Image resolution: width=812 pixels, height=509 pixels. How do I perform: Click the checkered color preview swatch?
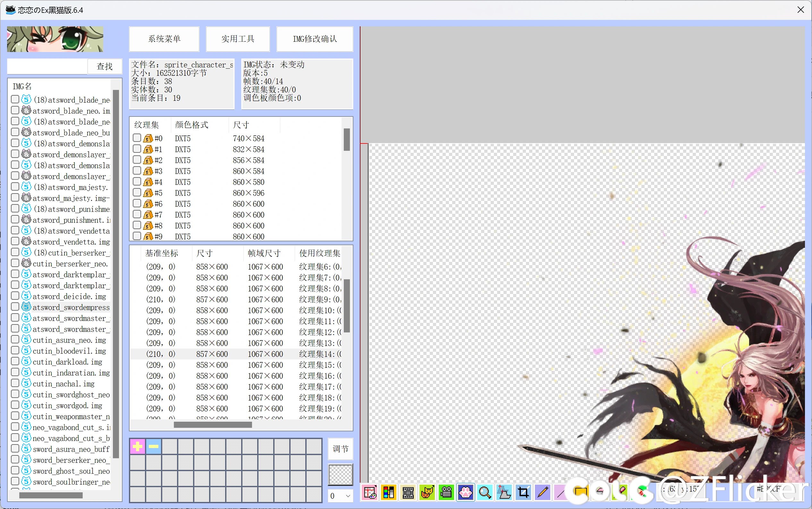pyautogui.click(x=340, y=475)
